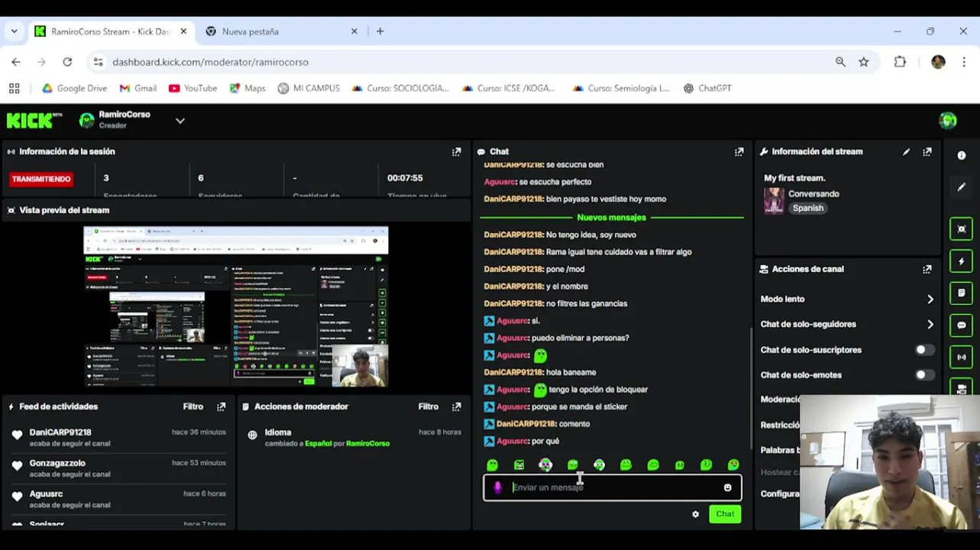Toggle the lightning bolt panel icon in sidebar

tap(961, 261)
